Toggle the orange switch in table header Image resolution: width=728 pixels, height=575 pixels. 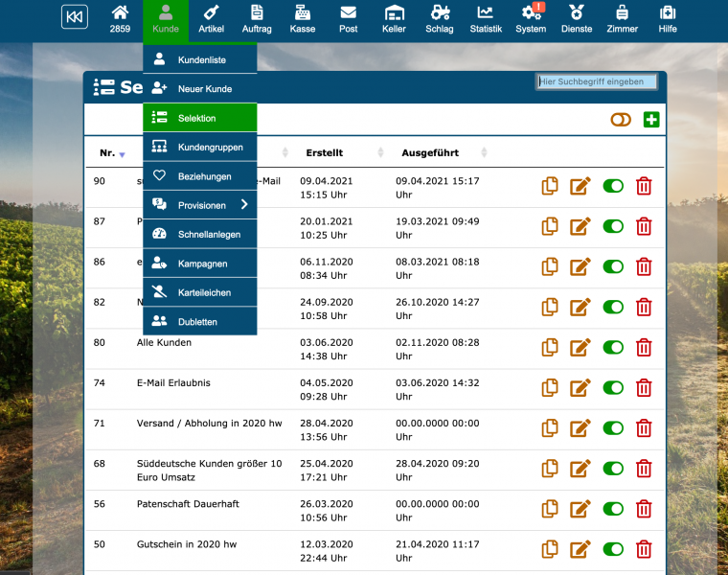tap(621, 120)
